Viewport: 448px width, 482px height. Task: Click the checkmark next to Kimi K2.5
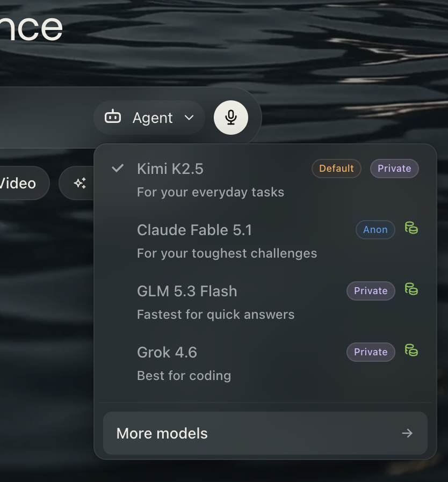coord(118,168)
